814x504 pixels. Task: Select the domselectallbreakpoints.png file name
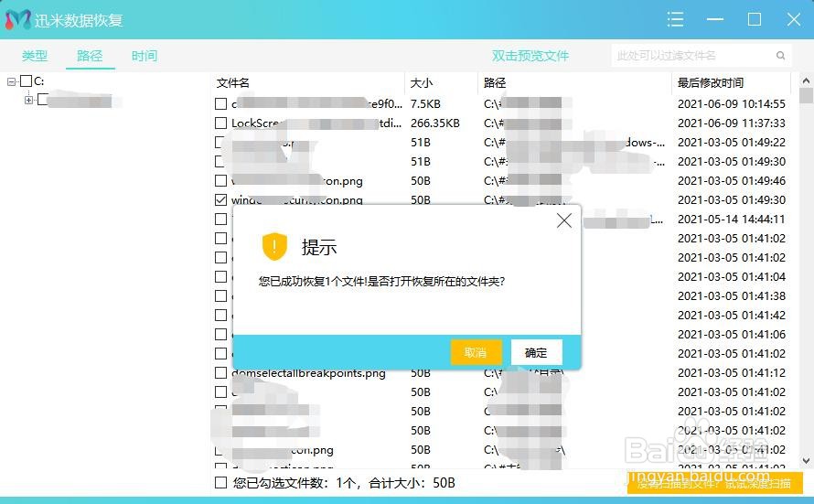(x=308, y=372)
